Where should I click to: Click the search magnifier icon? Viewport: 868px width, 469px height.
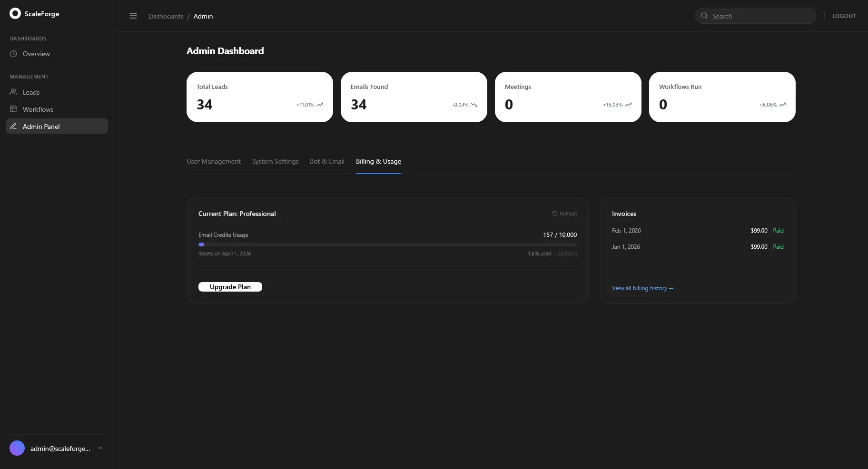click(704, 16)
